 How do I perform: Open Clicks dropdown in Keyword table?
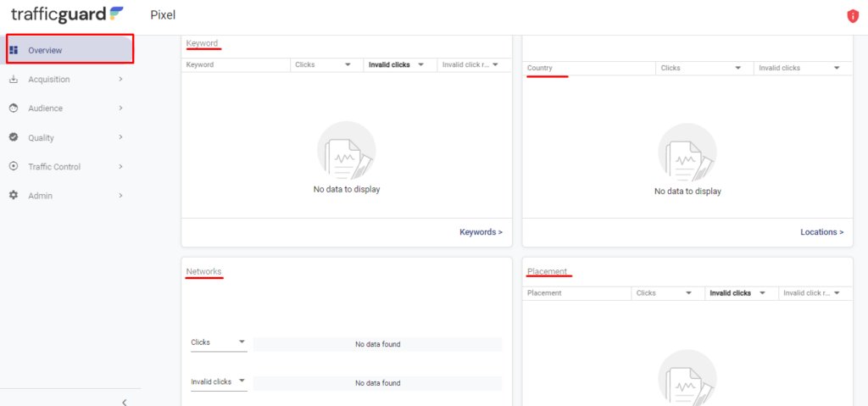pos(348,64)
